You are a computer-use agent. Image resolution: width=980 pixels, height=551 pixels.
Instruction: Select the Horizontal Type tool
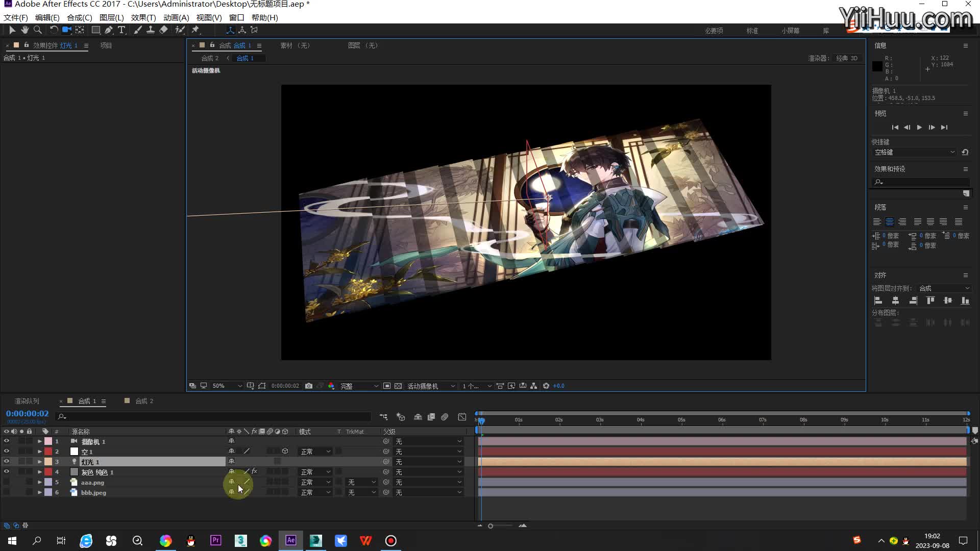point(121,30)
